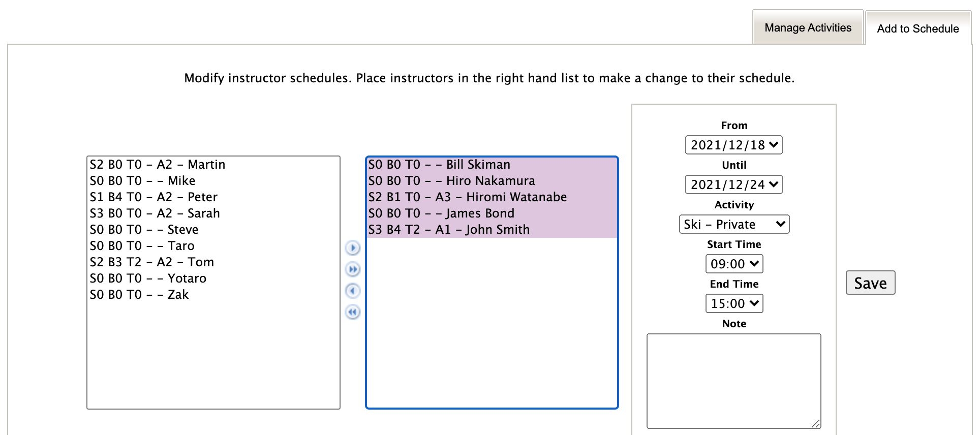Select Tom in the left instructor list

click(x=152, y=262)
